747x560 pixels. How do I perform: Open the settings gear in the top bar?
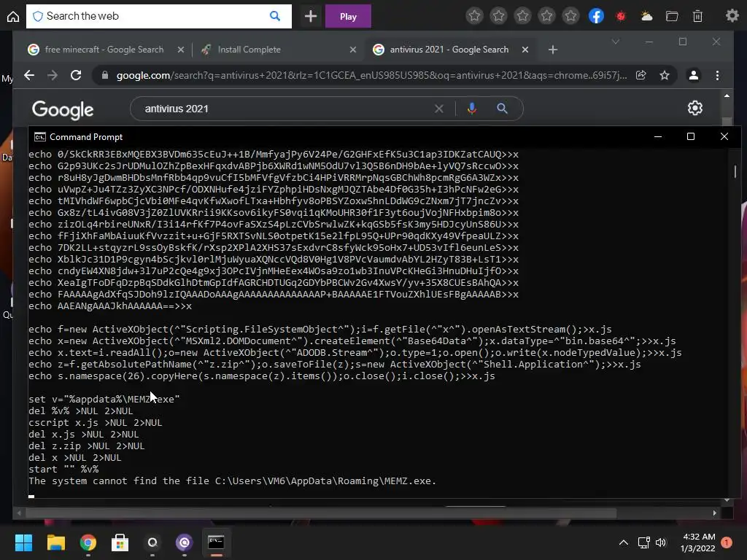pyautogui.click(x=732, y=16)
